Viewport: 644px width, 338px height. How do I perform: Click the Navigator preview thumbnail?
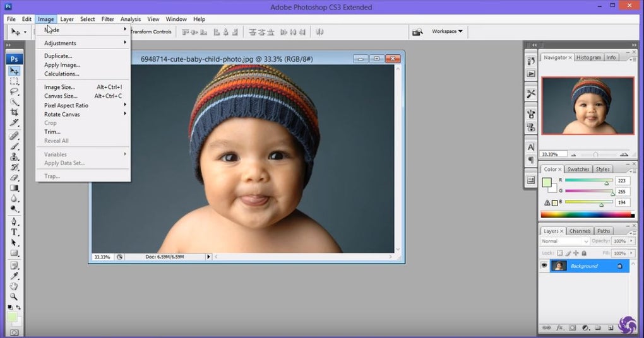(x=588, y=106)
